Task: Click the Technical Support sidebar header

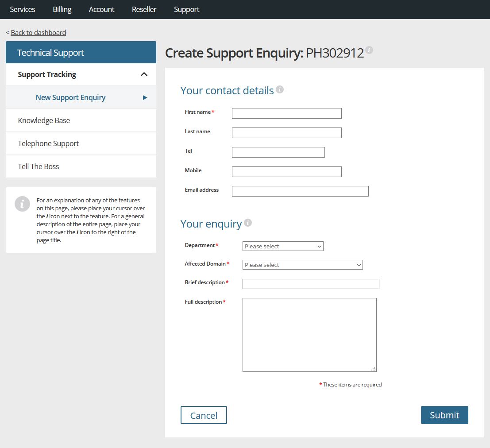Action: coord(81,52)
